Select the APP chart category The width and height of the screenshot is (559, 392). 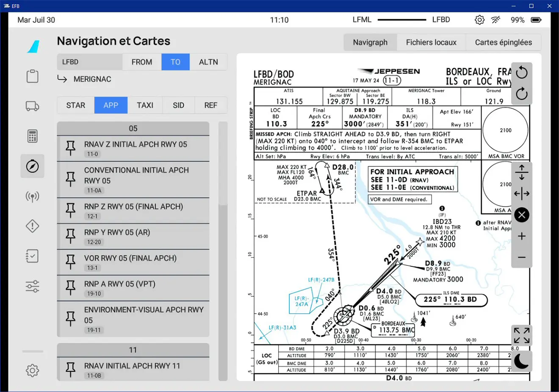pyautogui.click(x=111, y=105)
